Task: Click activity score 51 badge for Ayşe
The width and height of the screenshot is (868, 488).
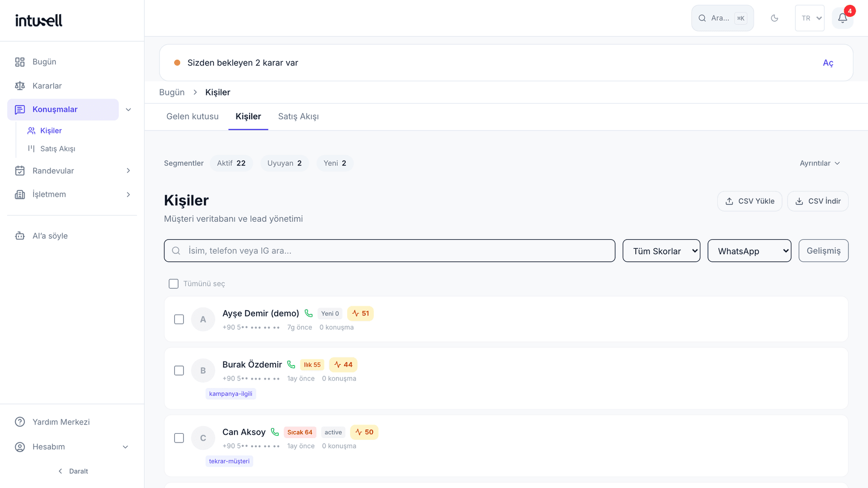Action: (x=360, y=313)
